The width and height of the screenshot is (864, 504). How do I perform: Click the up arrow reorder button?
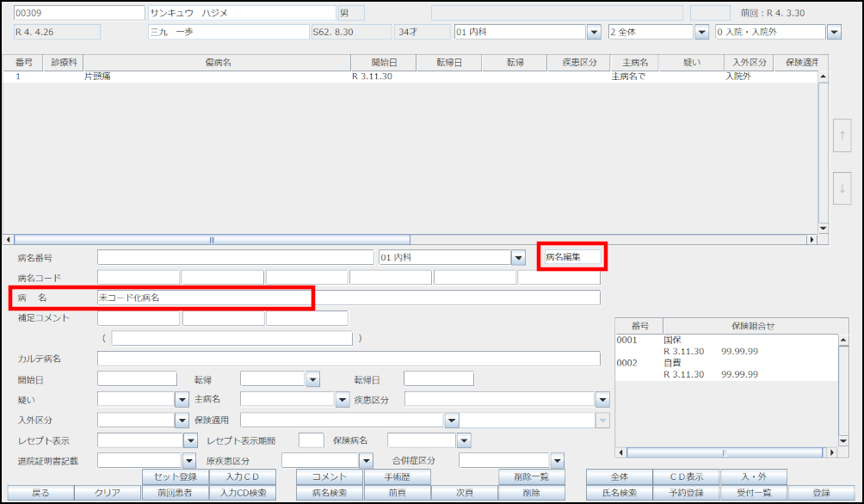[x=843, y=136]
